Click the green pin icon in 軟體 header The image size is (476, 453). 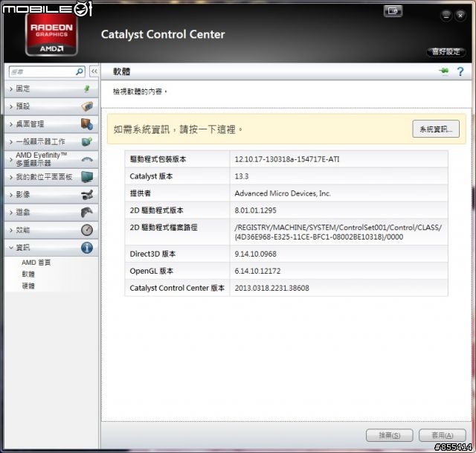pyautogui.click(x=444, y=71)
